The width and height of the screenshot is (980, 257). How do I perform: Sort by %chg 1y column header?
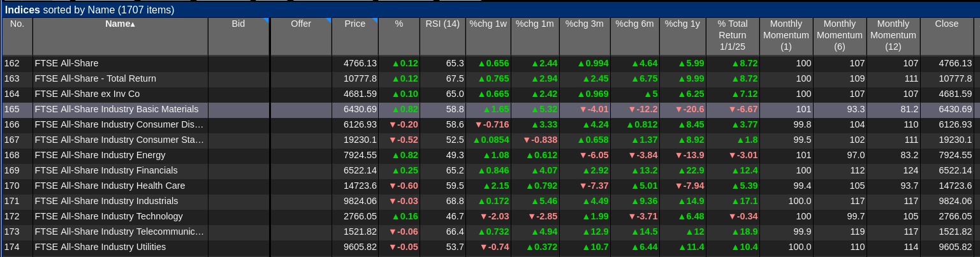coord(683,36)
